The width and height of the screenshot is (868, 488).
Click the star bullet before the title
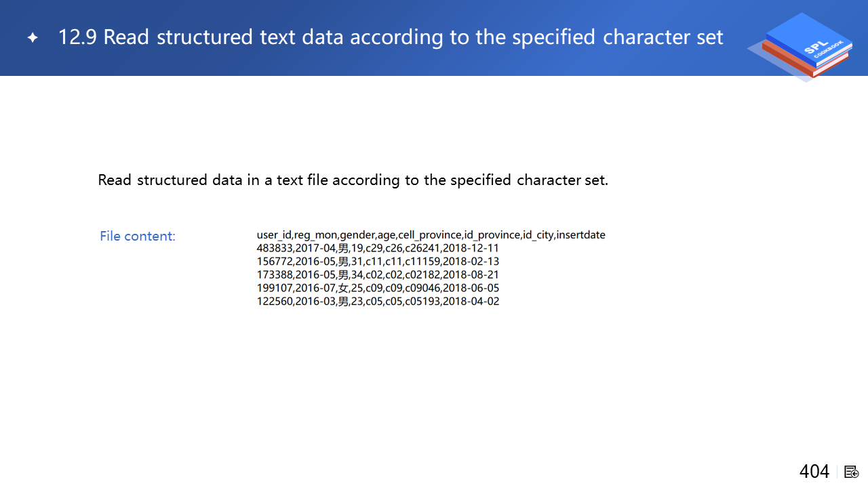pos(33,38)
